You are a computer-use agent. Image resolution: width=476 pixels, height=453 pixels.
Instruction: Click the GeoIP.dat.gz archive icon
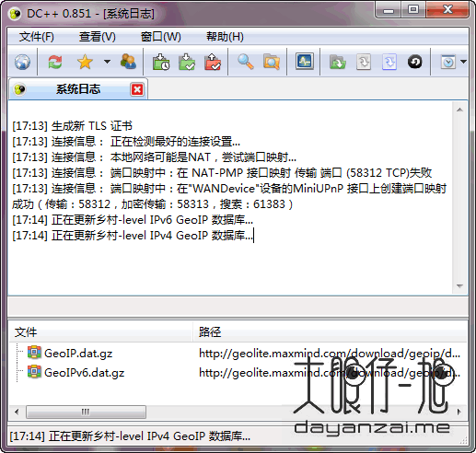(x=34, y=353)
